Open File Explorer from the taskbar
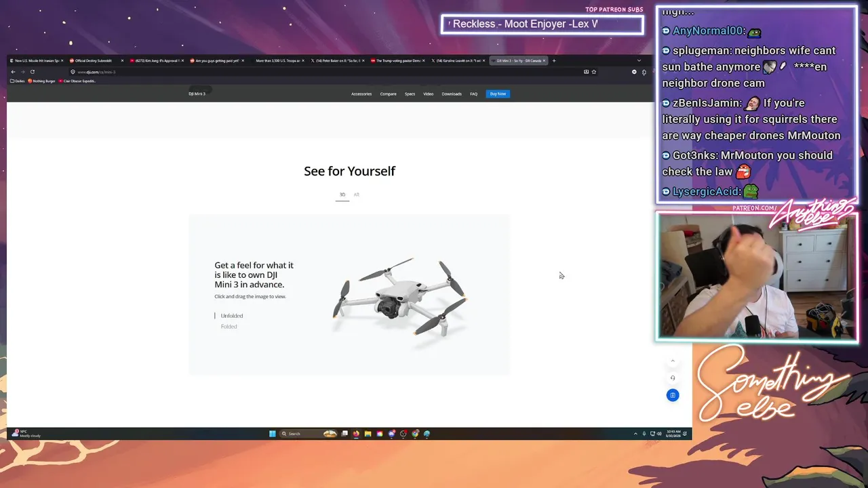 368,434
